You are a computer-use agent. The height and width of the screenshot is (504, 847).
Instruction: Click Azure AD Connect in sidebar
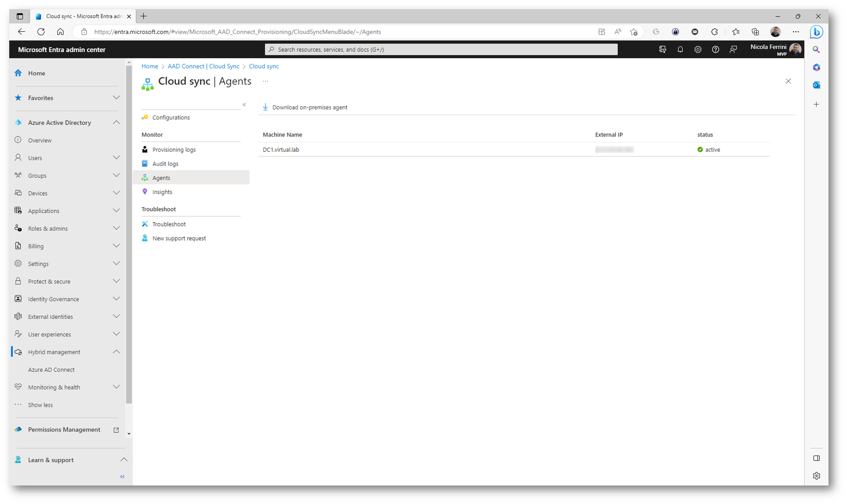tap(51, 370)
